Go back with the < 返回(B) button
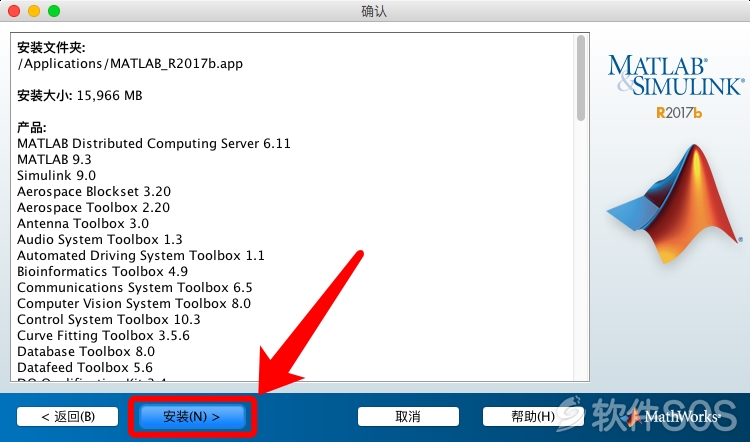Viewport: 750px width, 442px height. pos(67,416)
